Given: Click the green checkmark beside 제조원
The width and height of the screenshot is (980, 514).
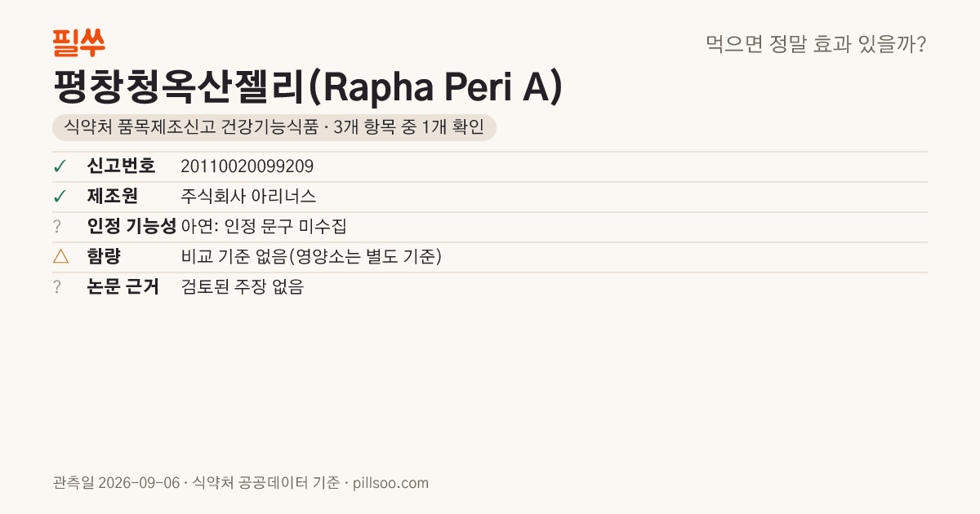Looking at the screenshot, I should point(60,197).
